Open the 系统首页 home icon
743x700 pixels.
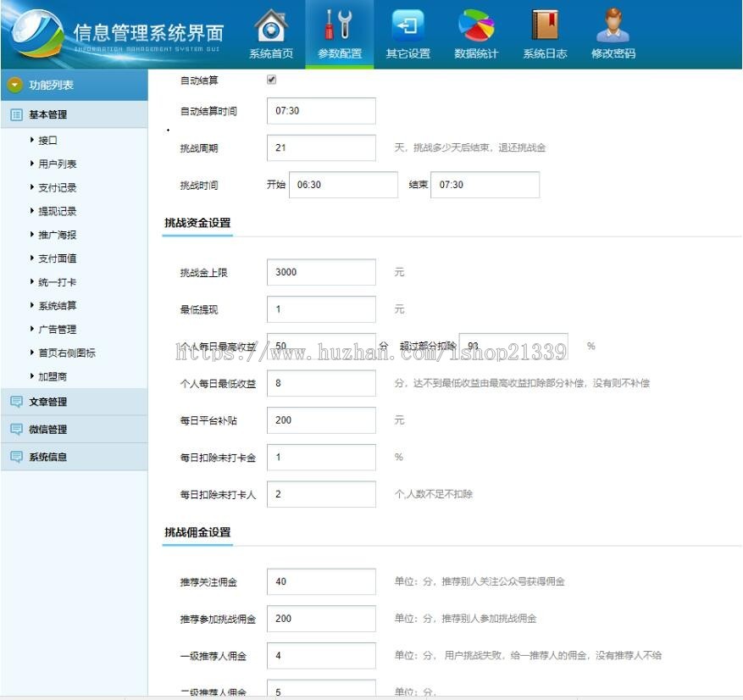click(271, 25)
